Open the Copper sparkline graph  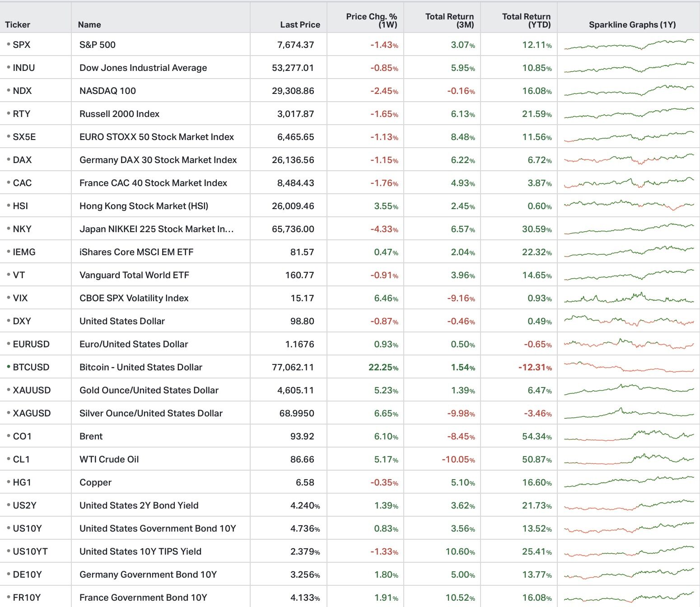pos(629,482)
